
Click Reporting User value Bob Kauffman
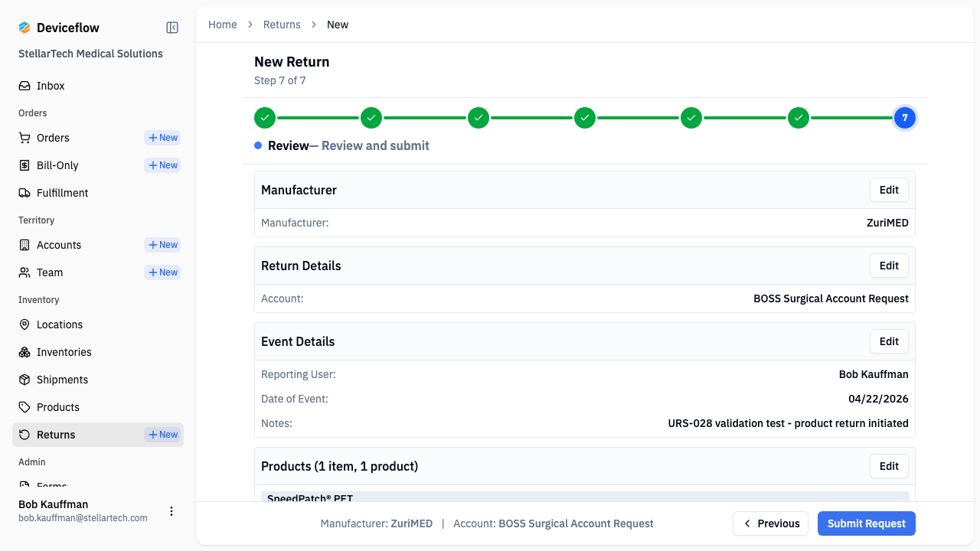pyautogui.click(x=874, y=374)
